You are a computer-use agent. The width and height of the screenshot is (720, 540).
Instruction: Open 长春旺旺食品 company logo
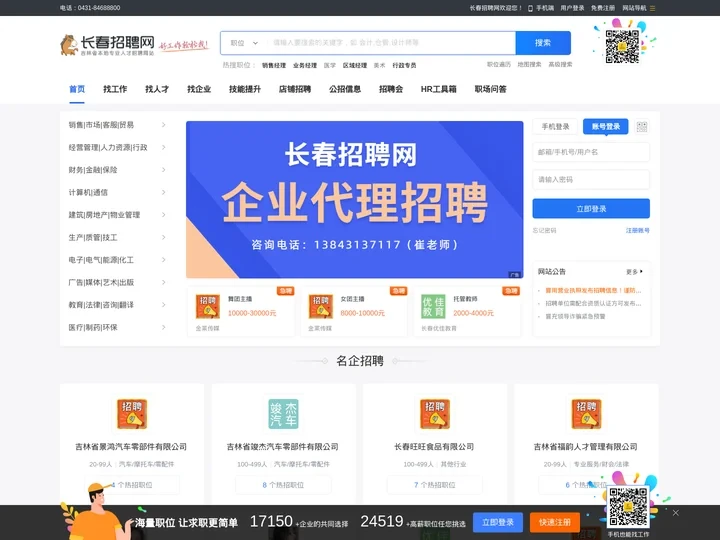[435, 414]
